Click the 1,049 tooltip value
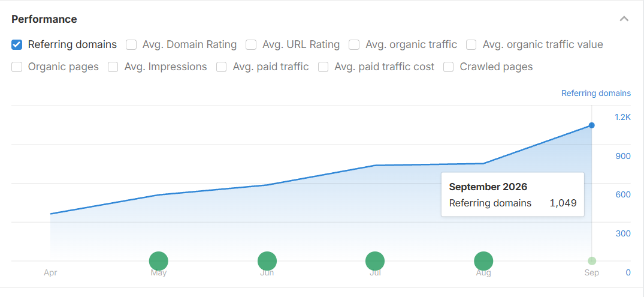The image size is (644, 297). [563, 203]
